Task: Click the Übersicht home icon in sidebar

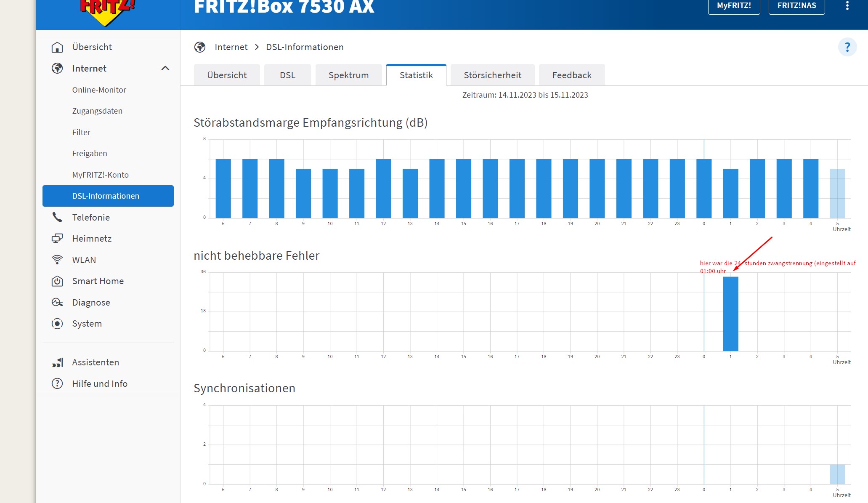Action: (x=57, y=47)
